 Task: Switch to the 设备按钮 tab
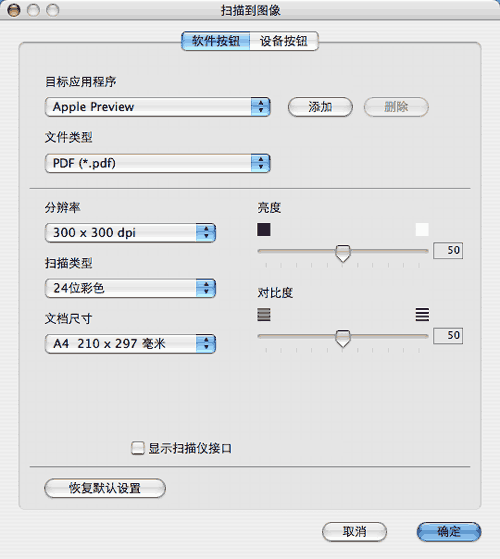(x=284, y=41)
